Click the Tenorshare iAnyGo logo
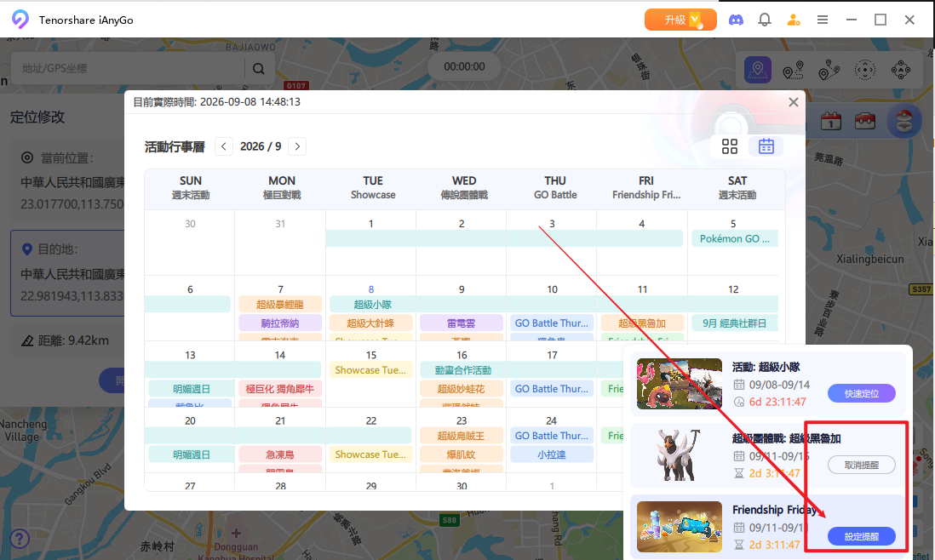The width and height of the screenshot is (935, 560). point(20,20)
